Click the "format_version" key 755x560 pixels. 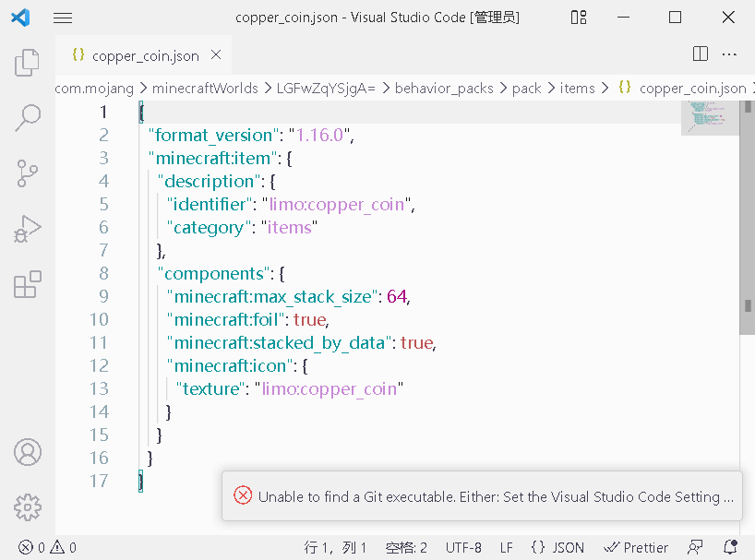point(214,136)
